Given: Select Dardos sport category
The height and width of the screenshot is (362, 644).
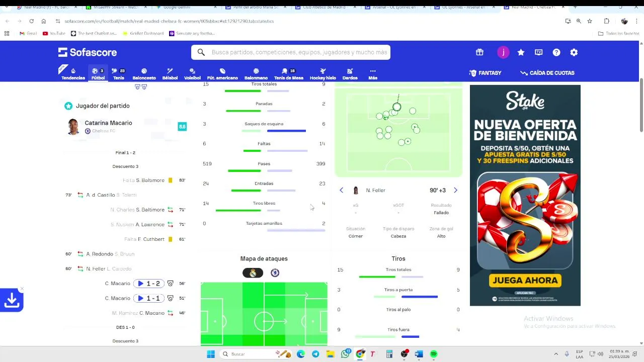Looking at the screenshot, I should tap(350, 74).
